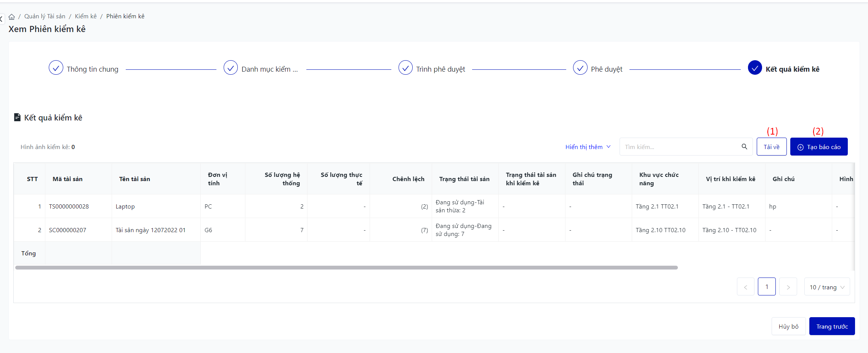868x353 pixels.
Task: Click the Thông tin chung step circle
Action: point(56,68)
